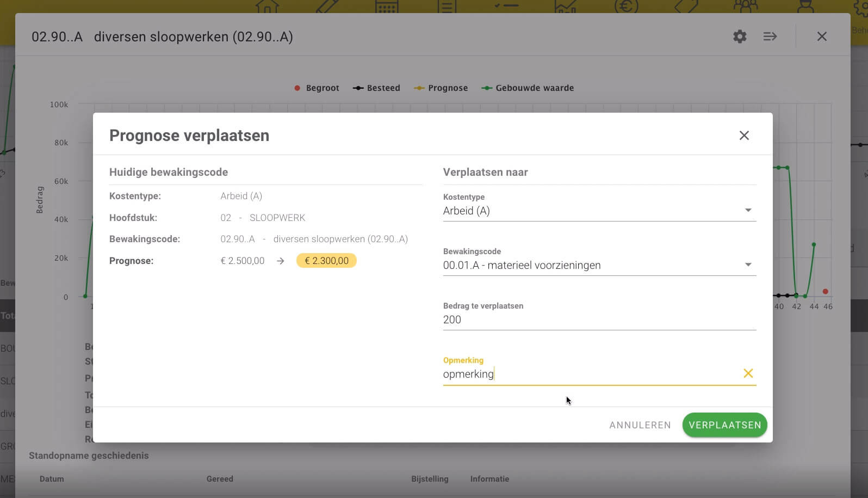Click the panel title 02.90..A diversen sloopwerken
Image resolution: width=868 pixels, height=498 pixels.
162,36
